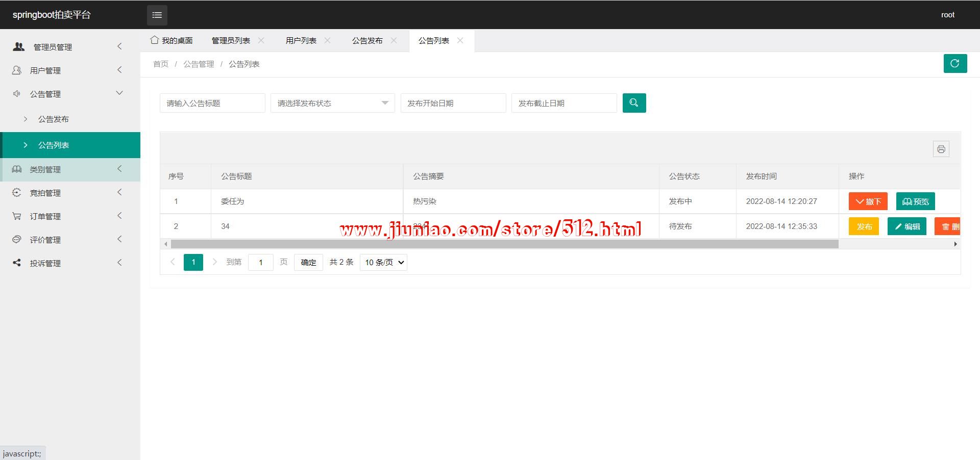This screenshot has width=980, height=460.
Task: Click the green refresh icon button
Action: tap(955, 64)
